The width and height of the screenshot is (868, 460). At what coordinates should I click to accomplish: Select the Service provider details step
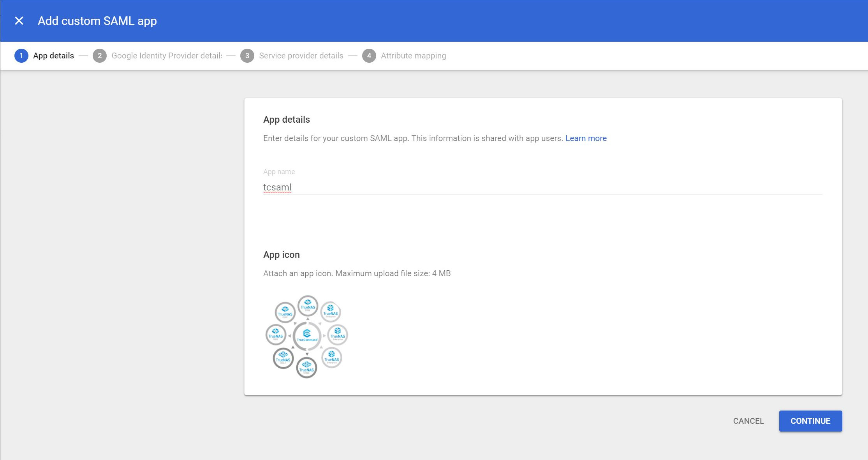tap(301, 55)
